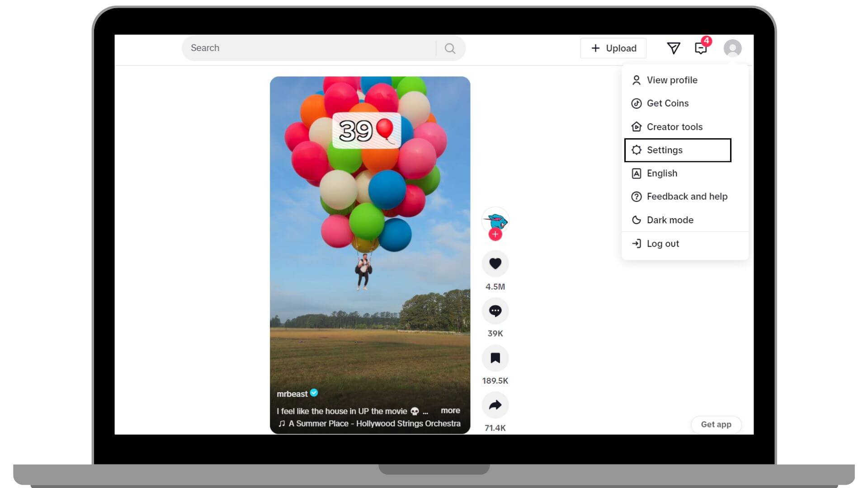Log out from the account menu

click(685, 244)
